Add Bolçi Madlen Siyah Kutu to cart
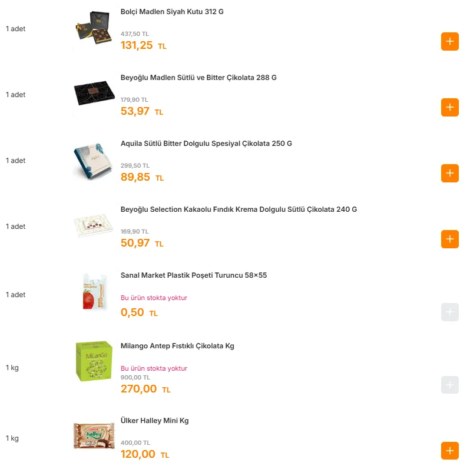This screenshot has width=470, height=476. click(x=449, y=42)
